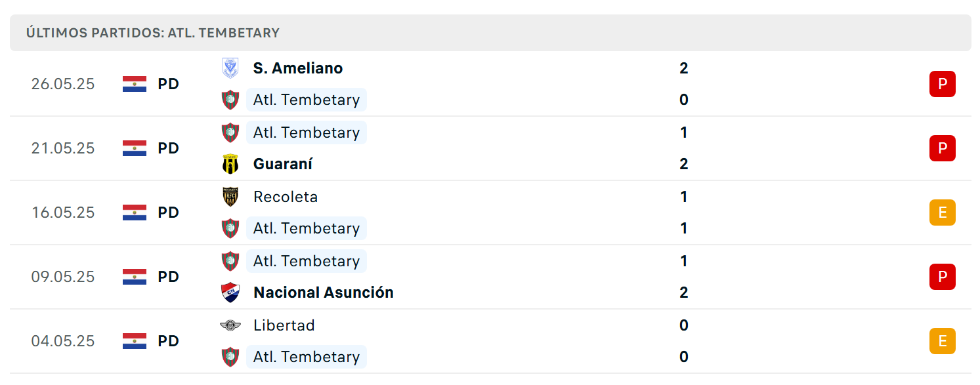
Task: Click Paraguay flag for 04.05.25 match
Action: [135, 341]
